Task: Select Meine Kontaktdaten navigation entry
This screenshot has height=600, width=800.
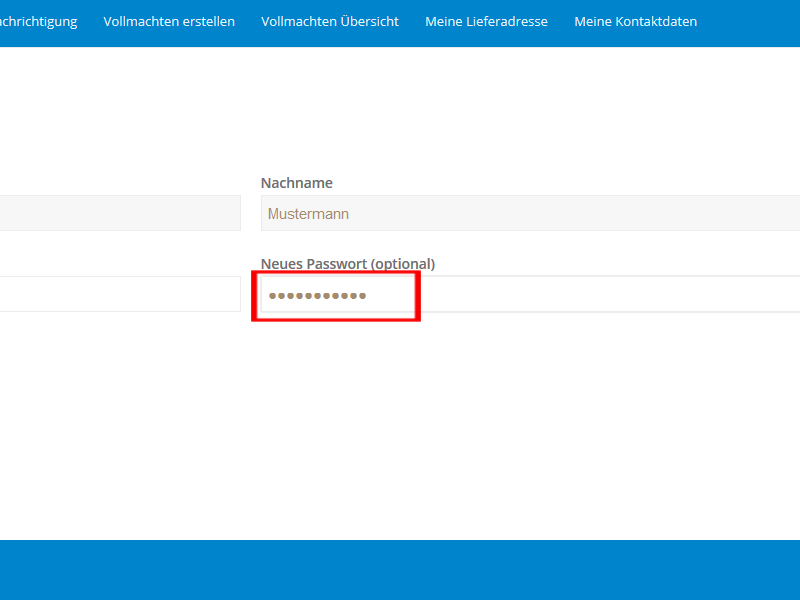Action: tap(635, 22)
